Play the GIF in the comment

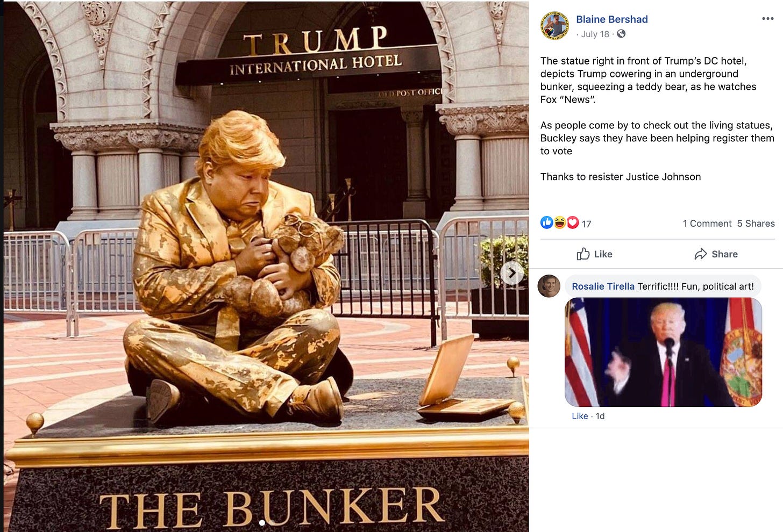tap(663, 352)
